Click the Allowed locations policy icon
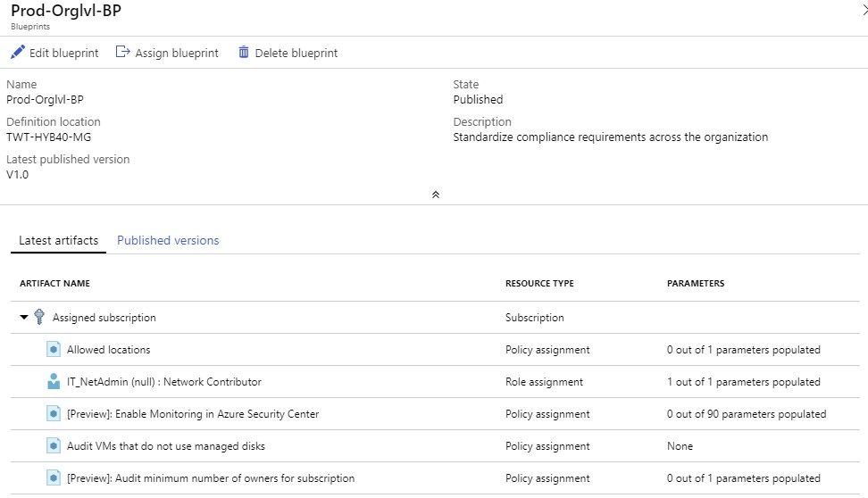Image resolution: width=868 pixels, height=498 pixels. click(x=54, y=350)
